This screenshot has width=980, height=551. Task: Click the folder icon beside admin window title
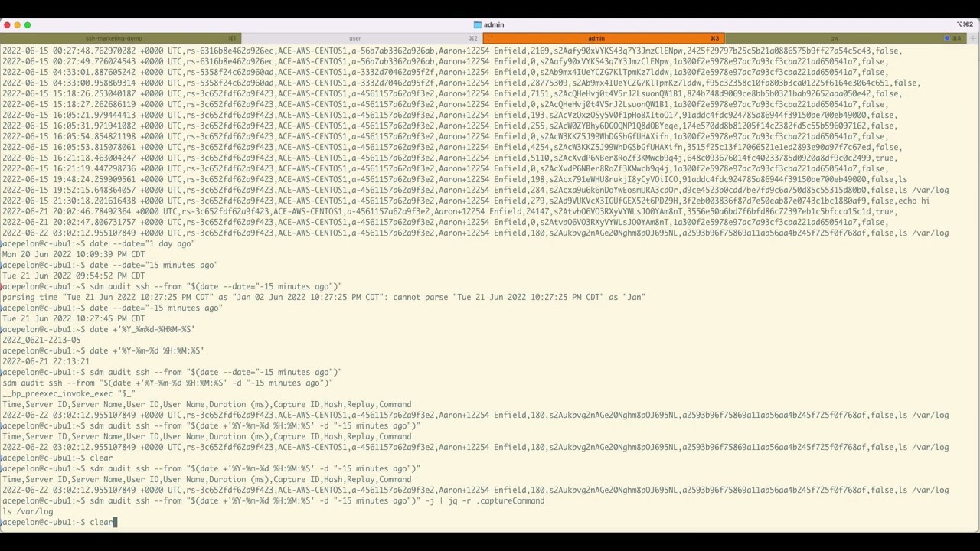478,25
